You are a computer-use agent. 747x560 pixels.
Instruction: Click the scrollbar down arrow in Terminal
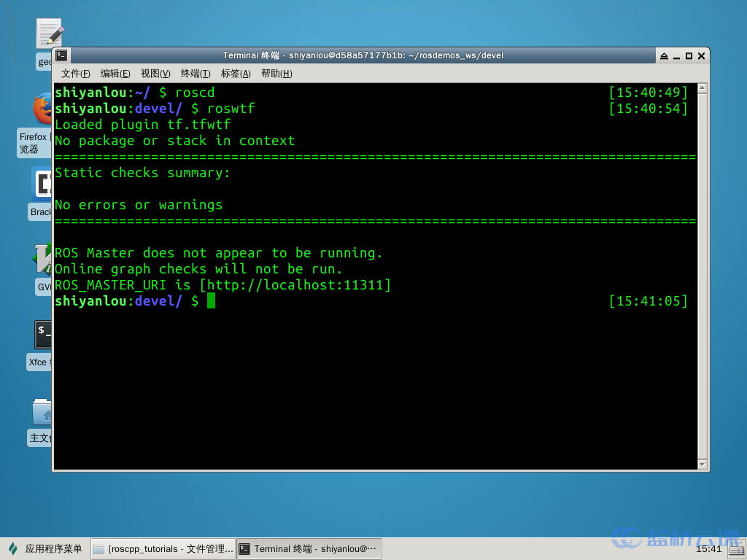click(x=703, y=464)
